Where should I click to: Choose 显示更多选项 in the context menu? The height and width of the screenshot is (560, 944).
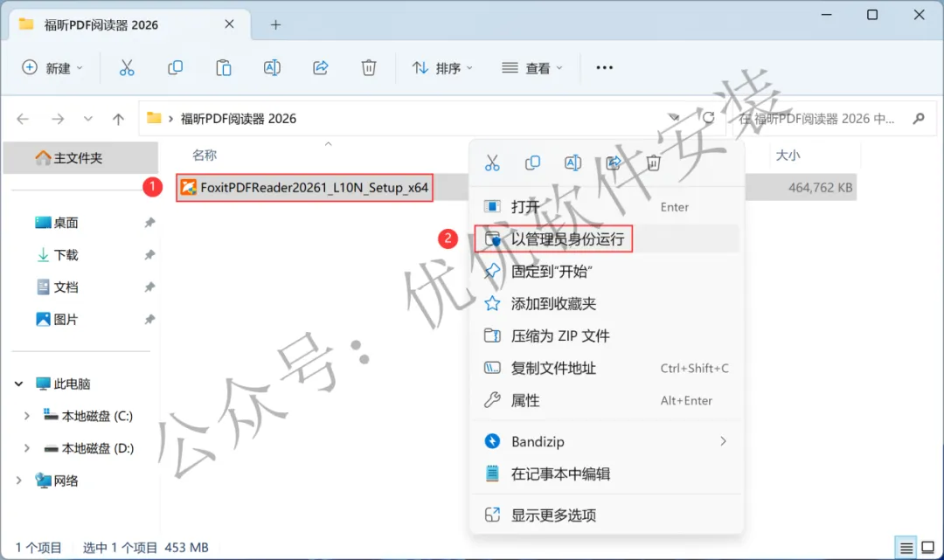click(607, 515)
